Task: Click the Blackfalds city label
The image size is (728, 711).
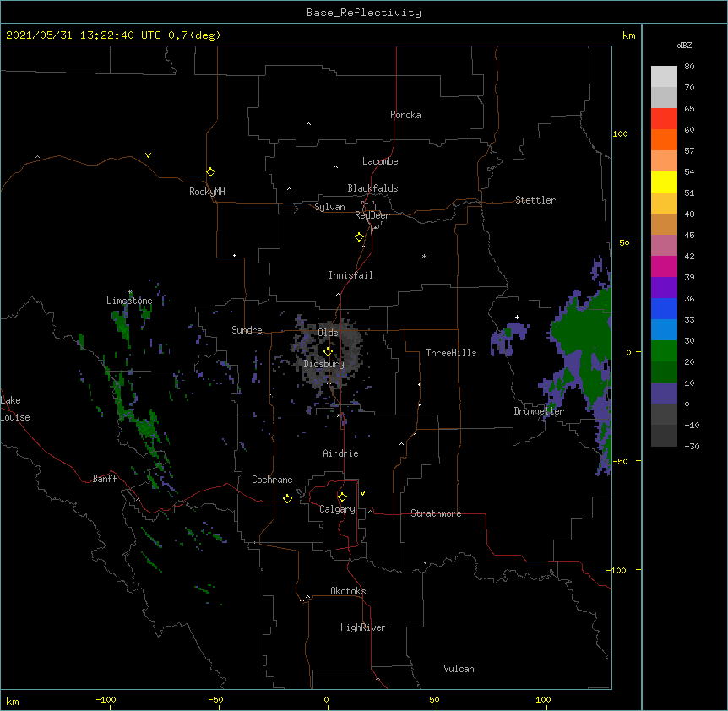Action: tap(372, 188)
